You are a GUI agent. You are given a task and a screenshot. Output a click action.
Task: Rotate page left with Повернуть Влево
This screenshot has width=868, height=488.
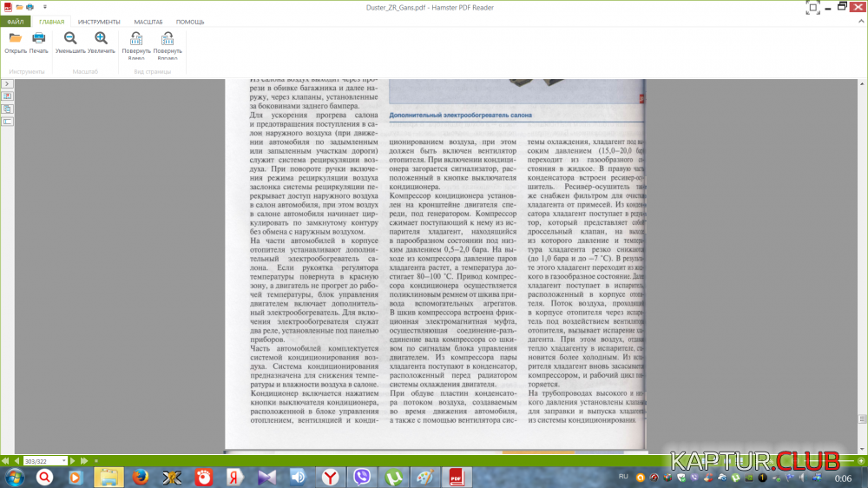coord(136,39)
